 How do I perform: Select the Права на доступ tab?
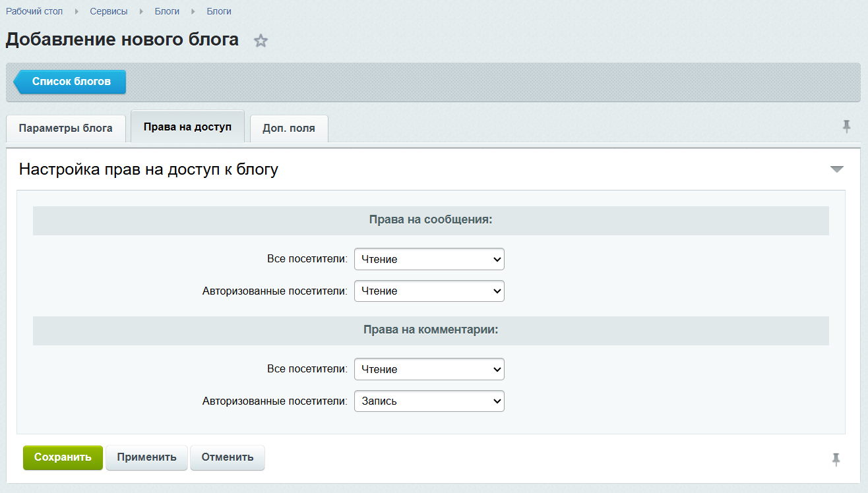(x=188, y=127)
